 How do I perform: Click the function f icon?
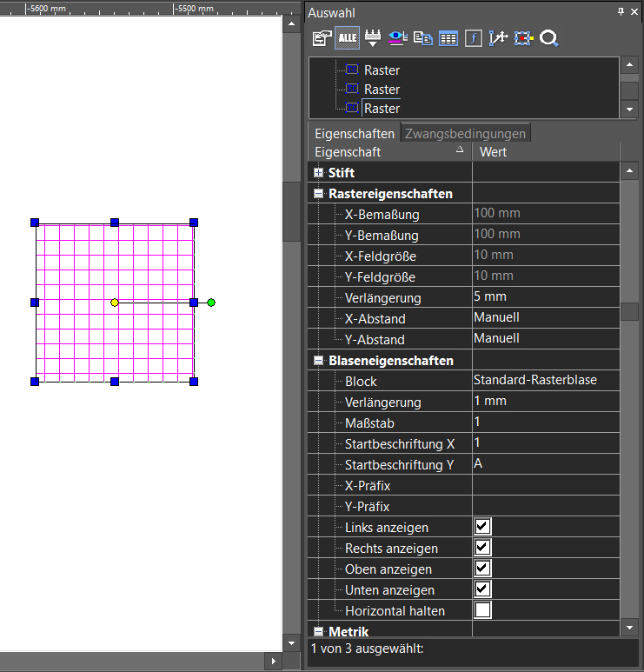(474, 38)
